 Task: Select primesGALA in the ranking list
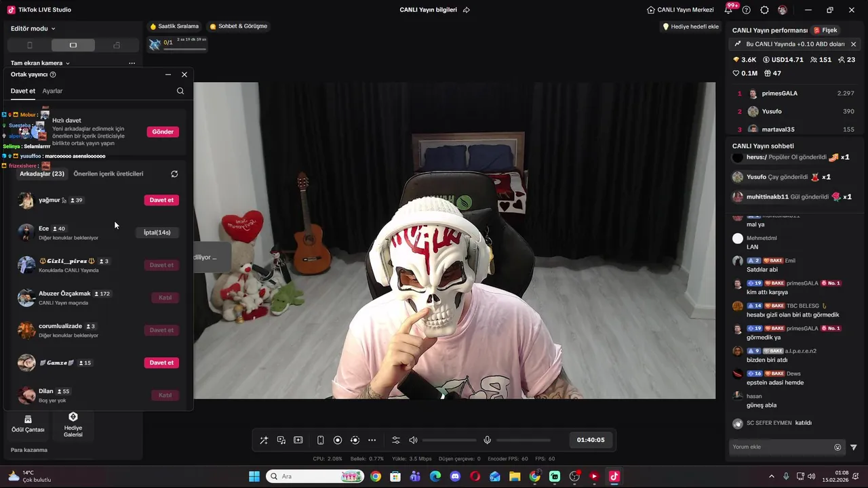pyautogui.click(x=796, y=94)
